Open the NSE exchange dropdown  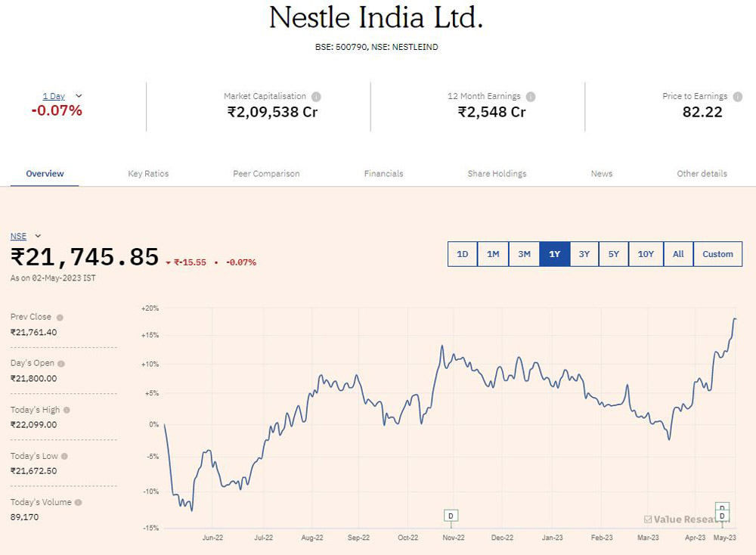pos(38,236)
